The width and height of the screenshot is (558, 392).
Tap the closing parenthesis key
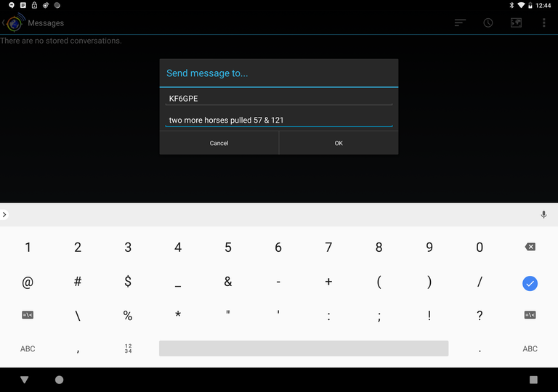[x=429, y=282]
